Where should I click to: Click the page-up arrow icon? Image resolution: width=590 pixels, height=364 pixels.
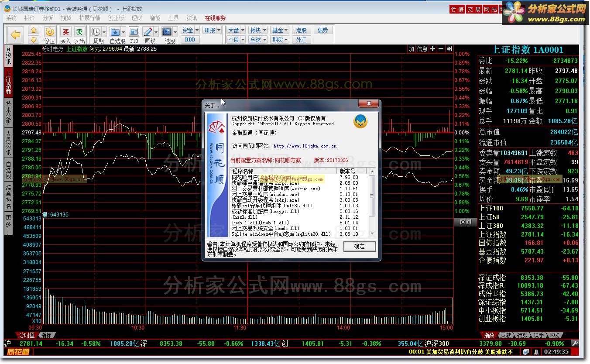click(34, 31)
